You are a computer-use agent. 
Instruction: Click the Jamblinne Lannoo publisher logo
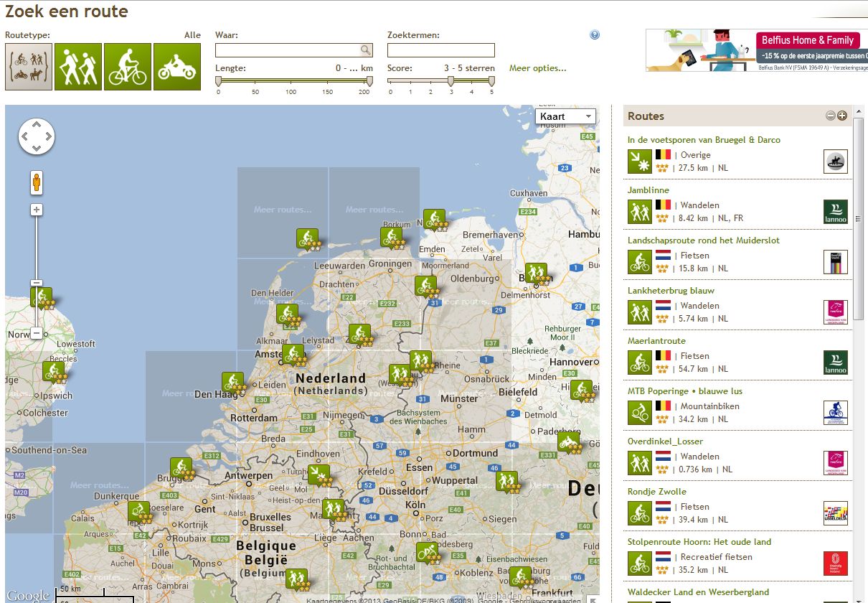pos(836,212)
